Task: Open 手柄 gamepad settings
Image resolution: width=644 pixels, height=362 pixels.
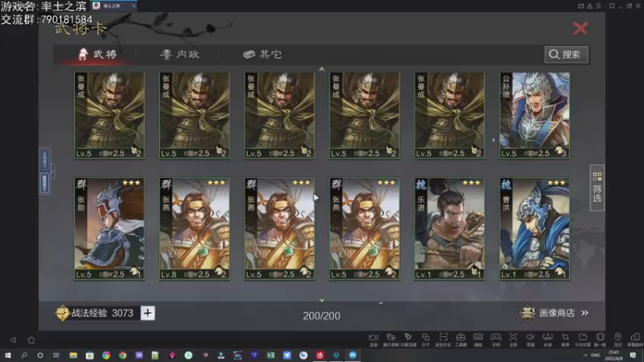Action: point(496,339)
